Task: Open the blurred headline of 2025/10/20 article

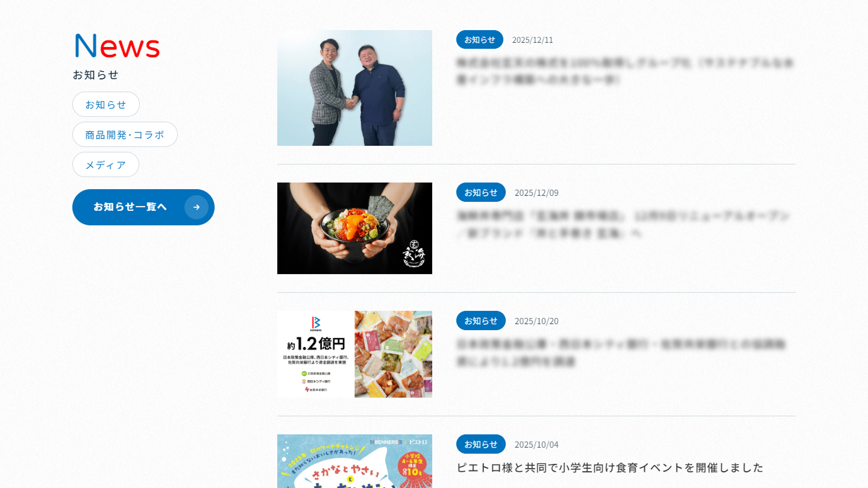Action: click(621, 353)
